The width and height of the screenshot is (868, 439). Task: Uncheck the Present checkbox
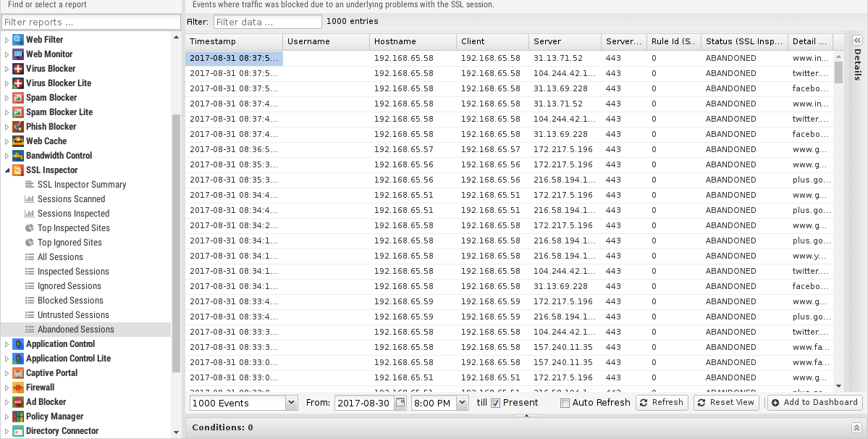496,403
